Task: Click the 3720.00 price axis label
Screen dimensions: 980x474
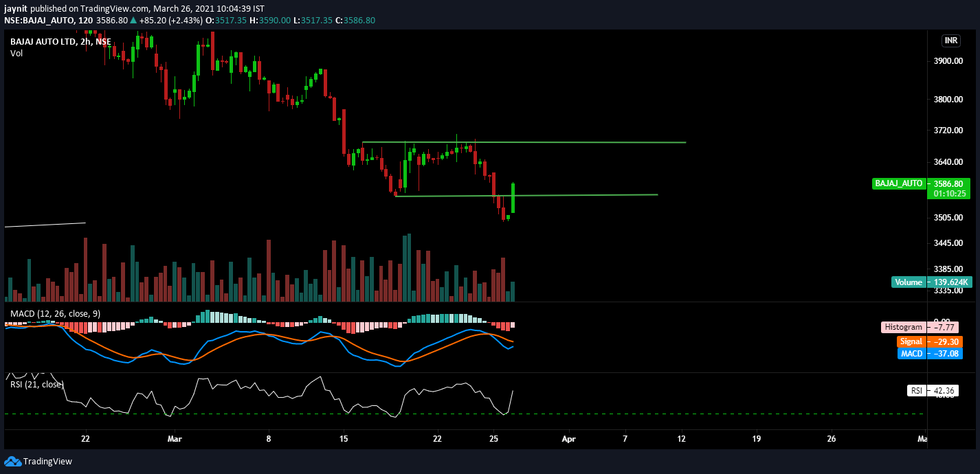Action: pyautogui.click(x=949, y=130)
